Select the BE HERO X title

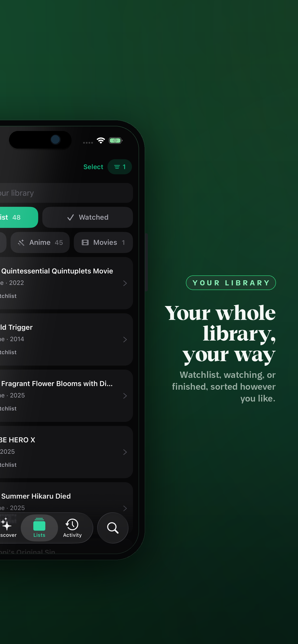coord(17,440)
